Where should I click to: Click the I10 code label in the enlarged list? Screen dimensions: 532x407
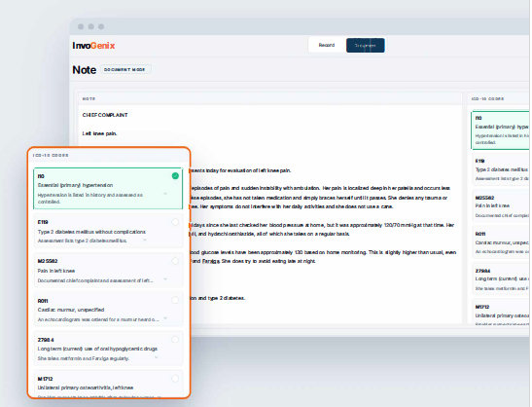(41, 176)
